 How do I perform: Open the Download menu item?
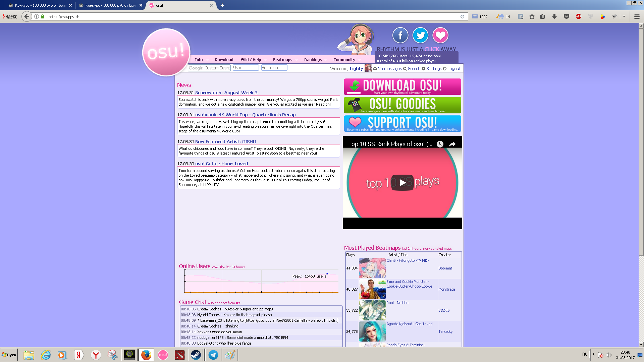[224, 60]
